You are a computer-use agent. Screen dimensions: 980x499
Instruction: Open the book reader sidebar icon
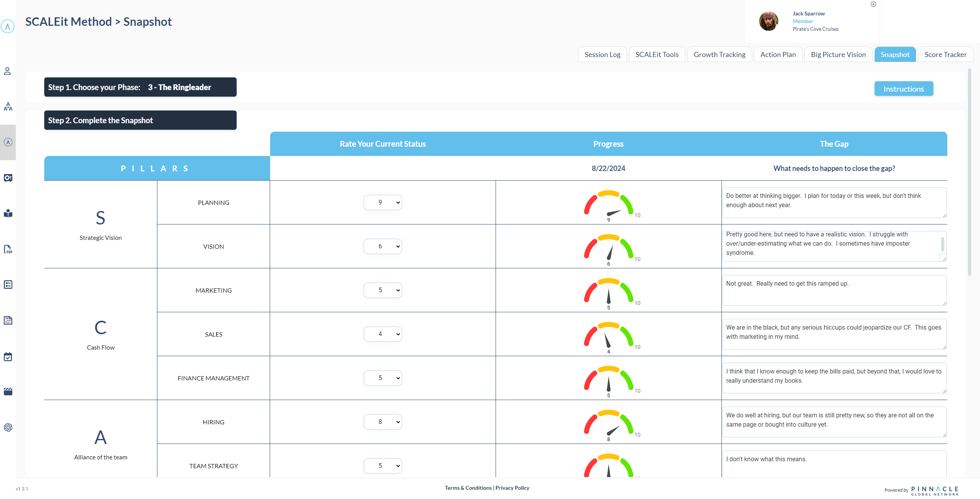coord(8,213)
